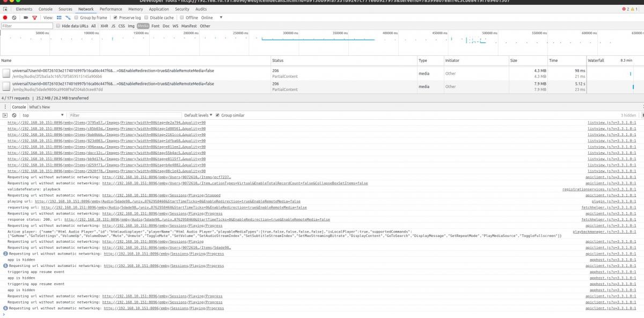The height and width of the screenshot is (318, 644).
Task: Open the Memory tab
Action: pos(135,9)
